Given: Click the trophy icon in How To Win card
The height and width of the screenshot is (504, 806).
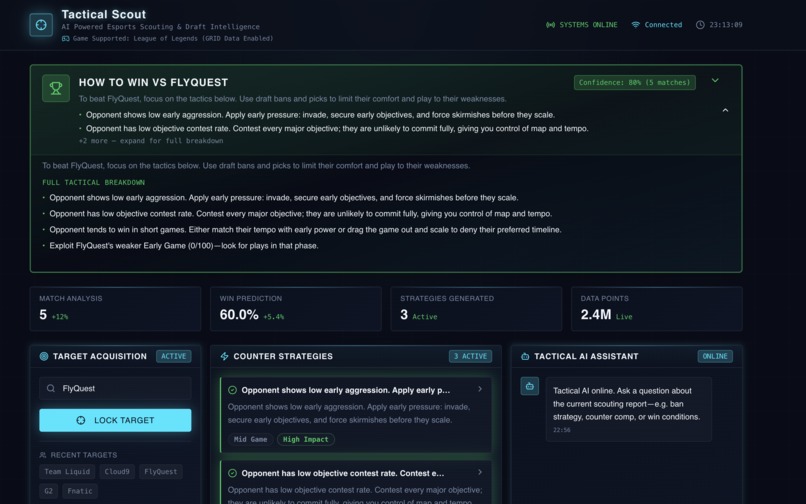Looking at the screenshot, I should point(56,88).
